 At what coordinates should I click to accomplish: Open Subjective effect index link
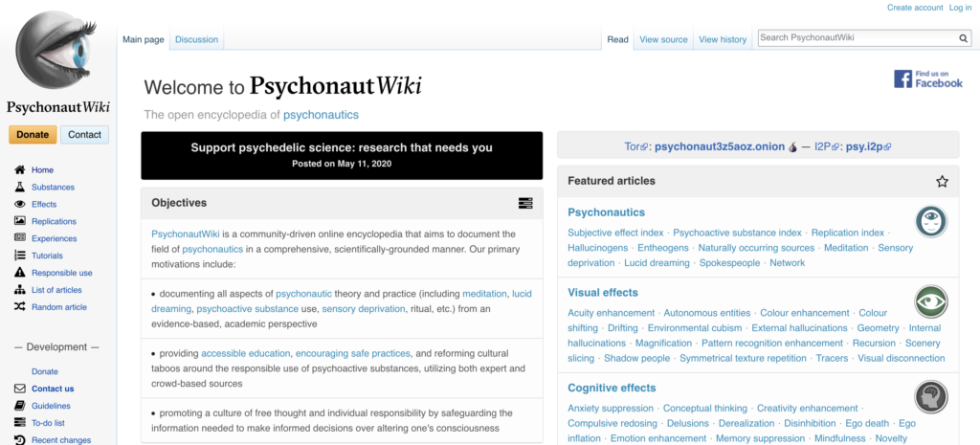(615, 233)
